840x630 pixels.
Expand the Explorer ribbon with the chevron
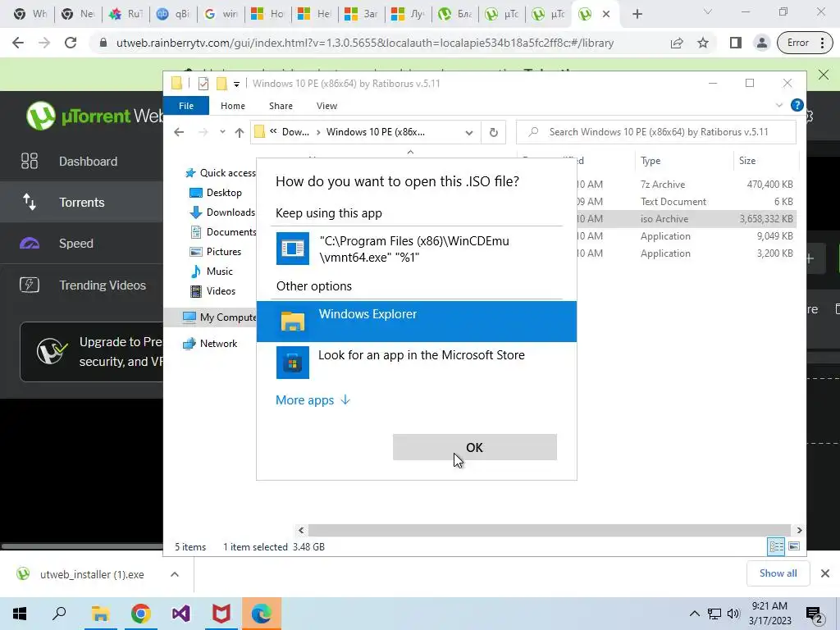point(779,106)
